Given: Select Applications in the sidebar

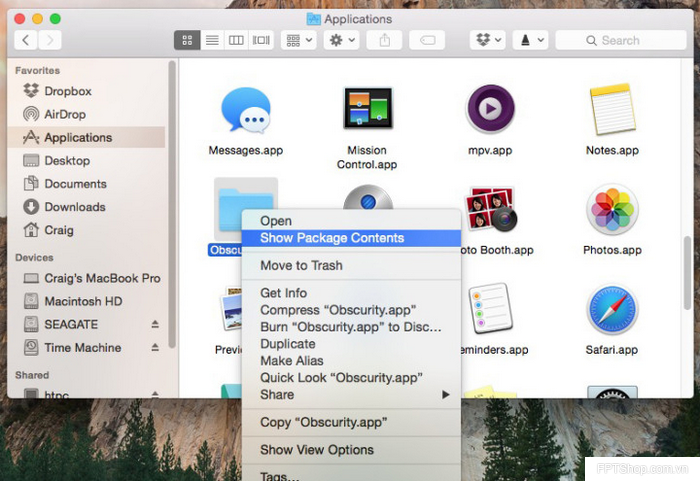Looking at the screenshot, I should tap(86, 137).
